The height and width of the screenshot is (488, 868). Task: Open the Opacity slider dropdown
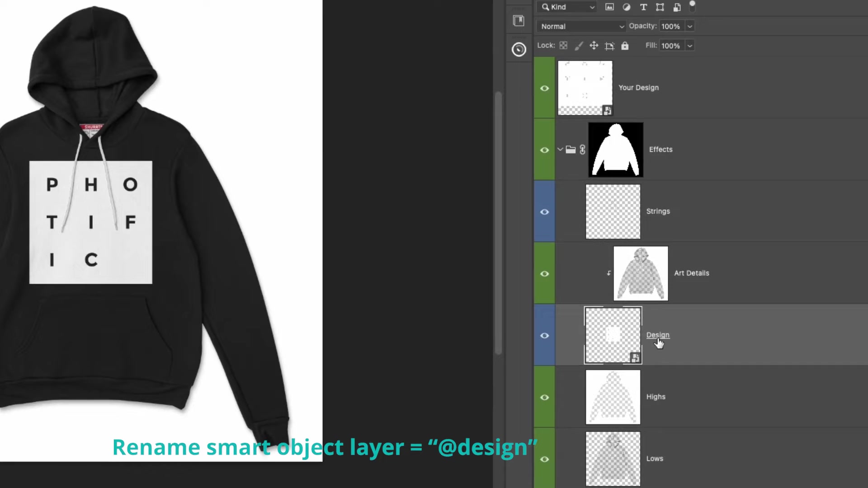pos(689,26)
